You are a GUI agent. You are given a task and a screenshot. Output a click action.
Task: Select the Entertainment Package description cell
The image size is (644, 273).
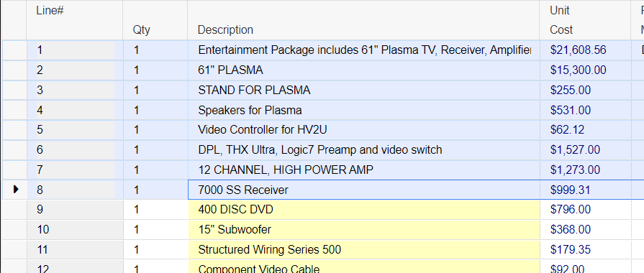click(x=363, y=50)
